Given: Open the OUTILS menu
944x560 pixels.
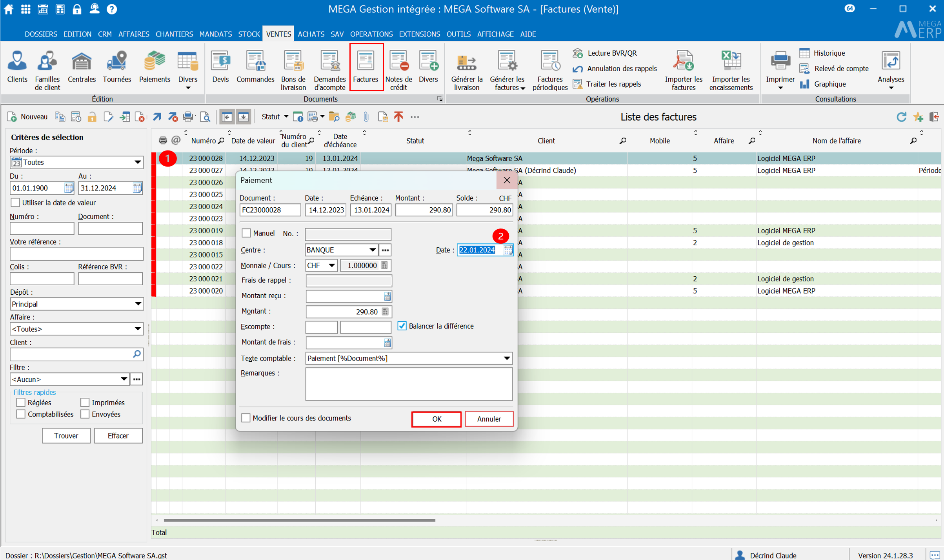Looking at the screenshot, I should (x=458, y=34).
